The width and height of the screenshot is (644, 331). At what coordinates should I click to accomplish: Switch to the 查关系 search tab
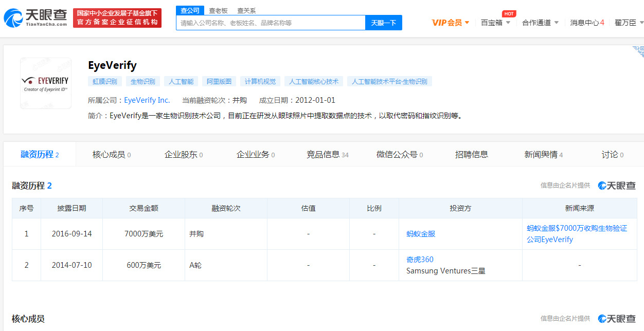pos(246,10)
